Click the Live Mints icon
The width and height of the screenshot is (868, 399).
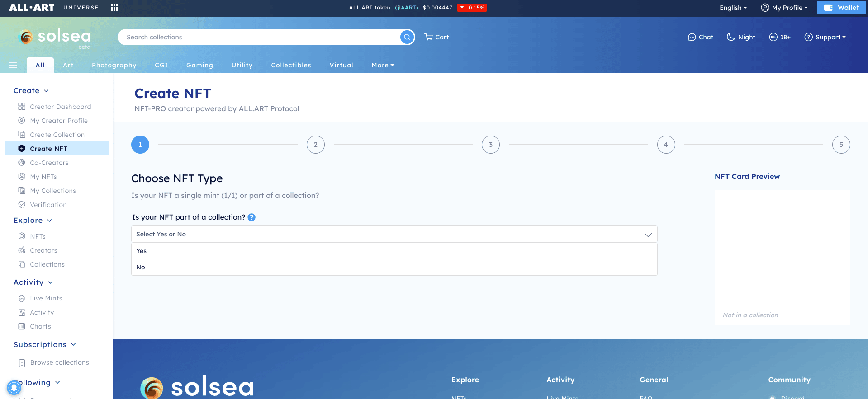click(x=22, y=298)
